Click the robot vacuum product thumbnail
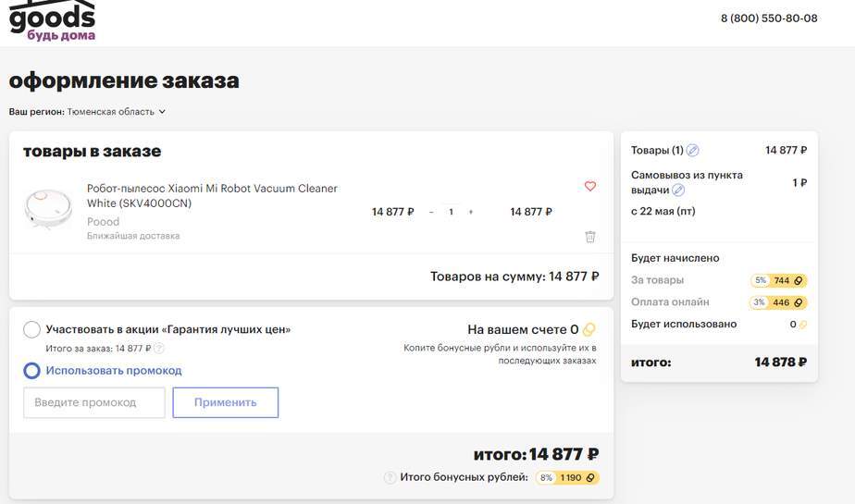This screenshot has height=504, width=855. point(48,209)
